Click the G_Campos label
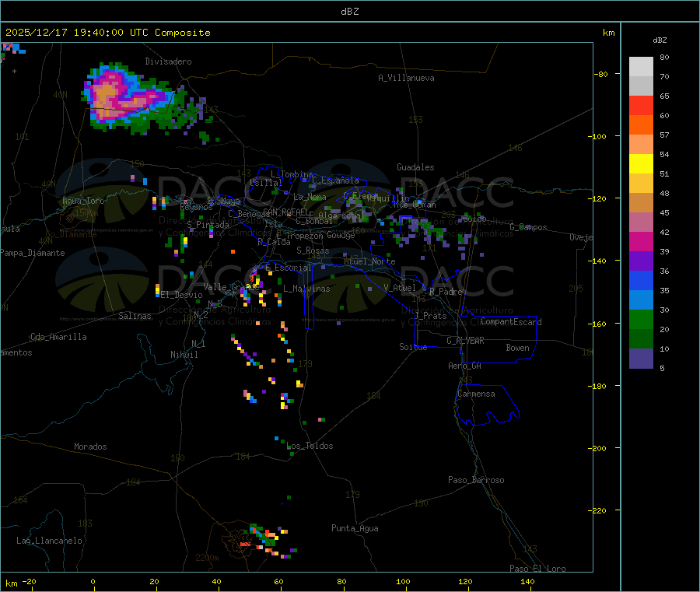 point(529,227)
